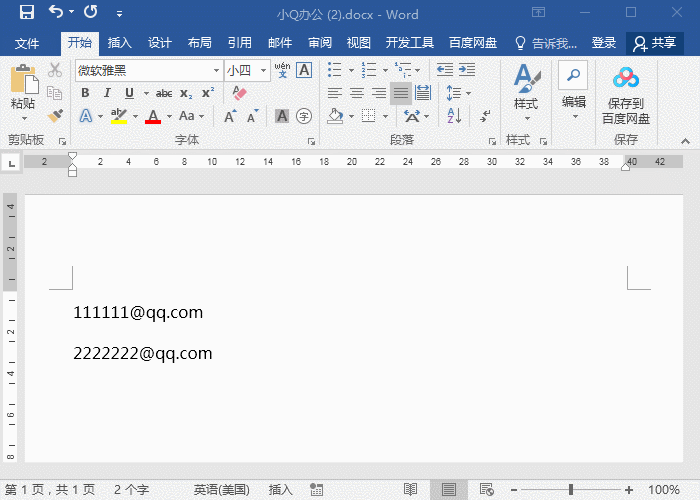Center-align the paragraph text
Viewport: 700px width, 500px height.
point(357,93)
